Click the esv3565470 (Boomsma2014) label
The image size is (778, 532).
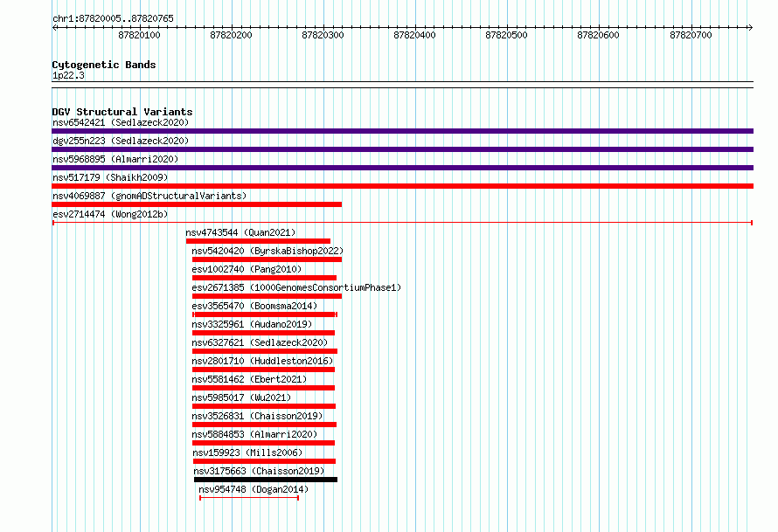[254, 306]
